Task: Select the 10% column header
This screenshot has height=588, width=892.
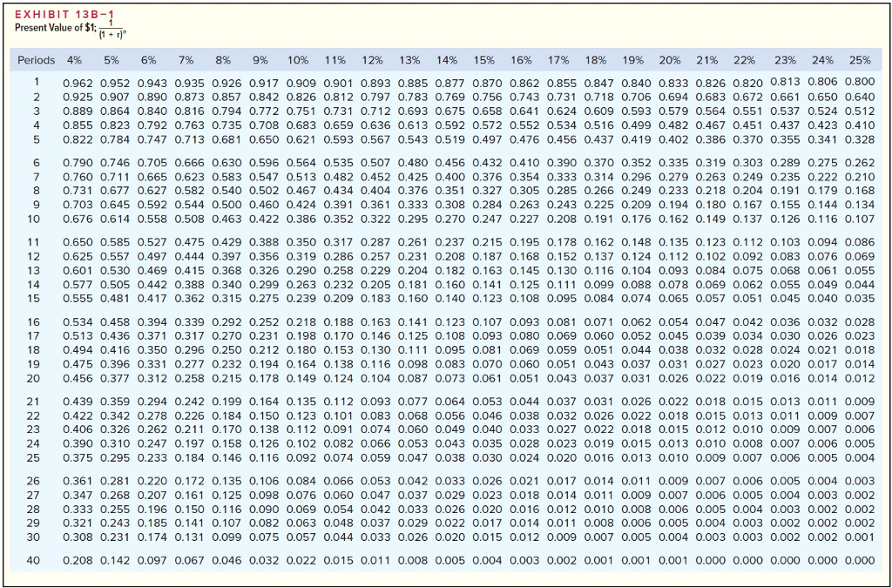Action: point(299,62)
